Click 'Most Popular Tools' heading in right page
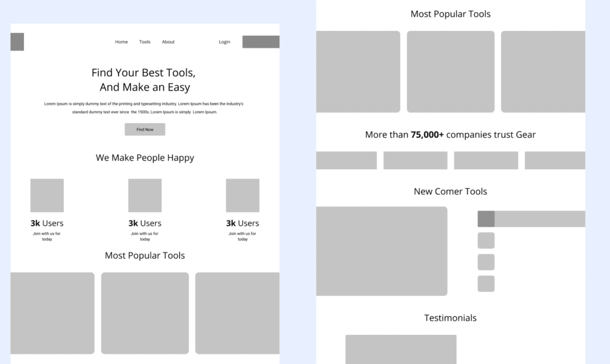610x364 pixels. point(450,14)
